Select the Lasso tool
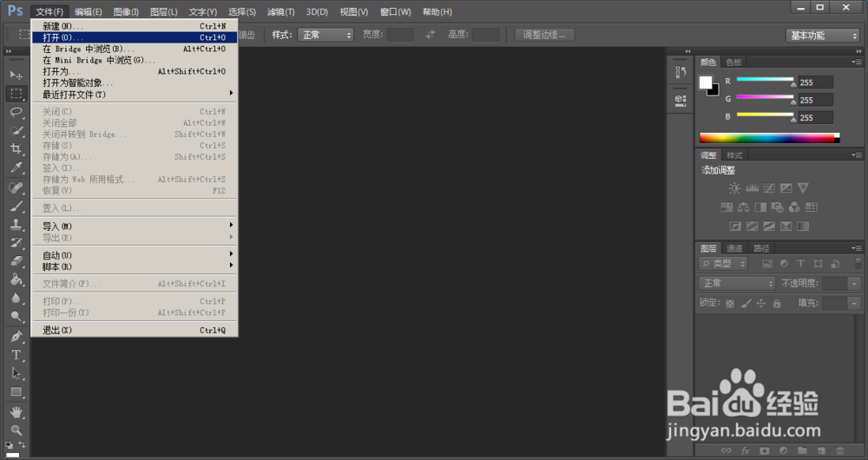The width and height of the screenshot is (868, 460). point(16,112)
